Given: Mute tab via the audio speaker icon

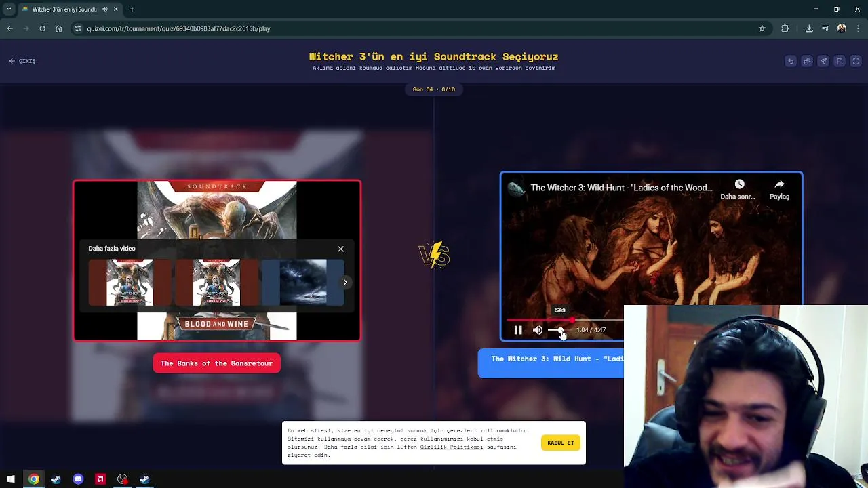Looking at the screenshot, I should 104,9.
